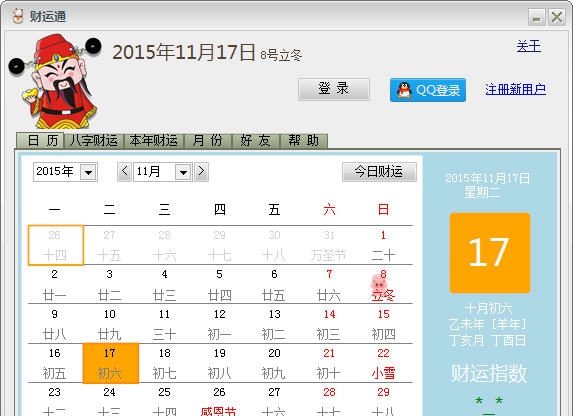The image size is (573, 416).
Task: Click the 财运通 app icon in title bar
Action: coord(18,16)
